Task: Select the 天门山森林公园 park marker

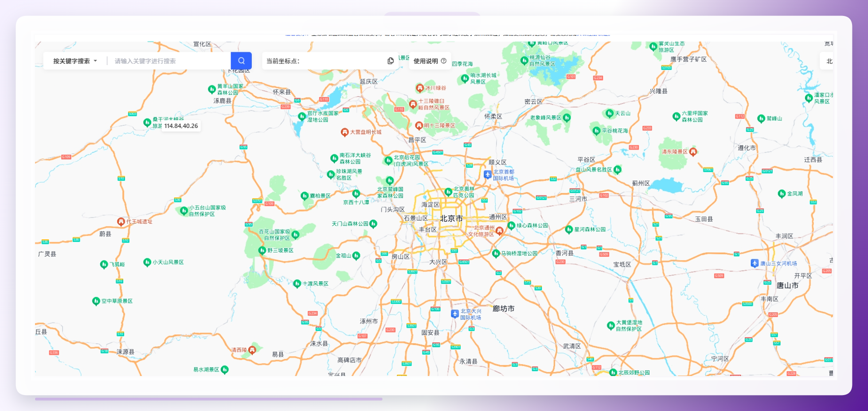Action: 373,224
